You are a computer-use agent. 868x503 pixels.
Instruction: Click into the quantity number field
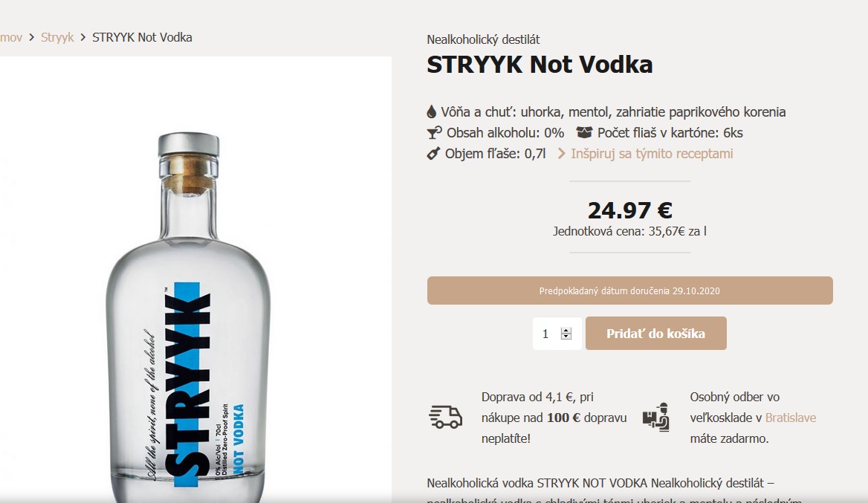[546, 334]
